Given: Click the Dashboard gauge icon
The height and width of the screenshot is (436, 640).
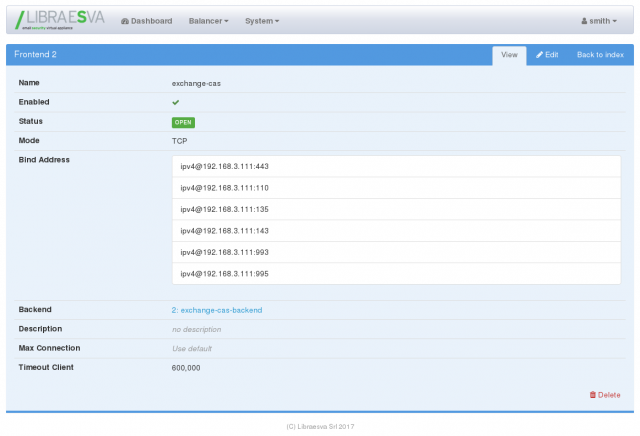Looking at the screenshot, I should click(124, 21).
